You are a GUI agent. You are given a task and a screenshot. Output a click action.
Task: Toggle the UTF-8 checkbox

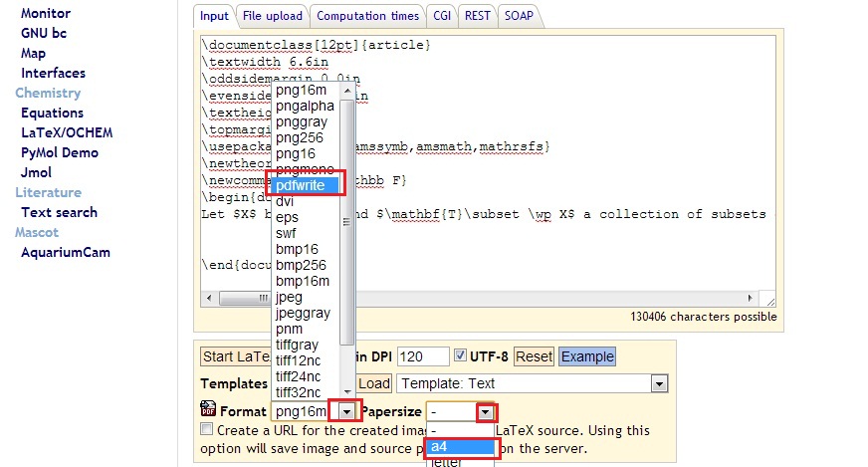click(461, 356)
